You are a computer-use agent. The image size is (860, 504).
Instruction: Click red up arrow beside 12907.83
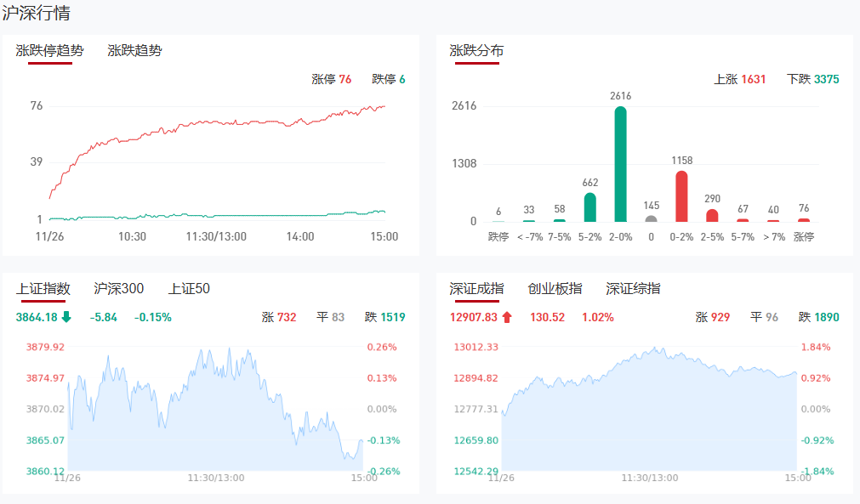coord(507,318)
